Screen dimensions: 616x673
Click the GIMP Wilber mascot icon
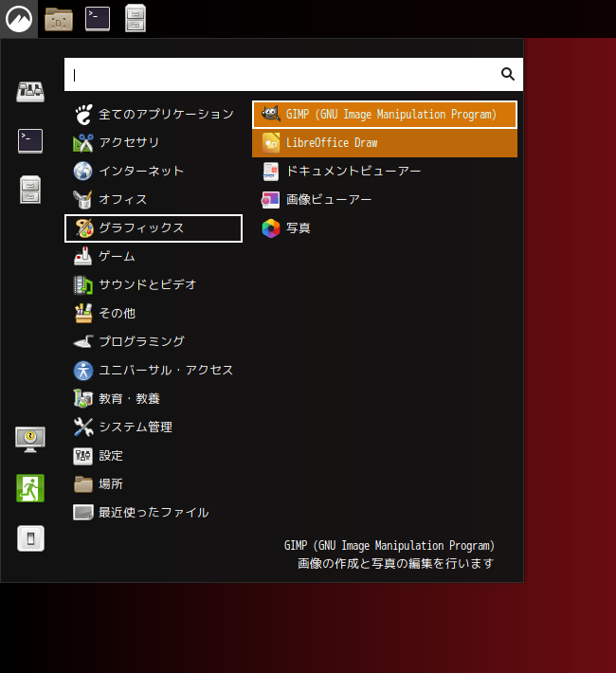pos(271,114)
